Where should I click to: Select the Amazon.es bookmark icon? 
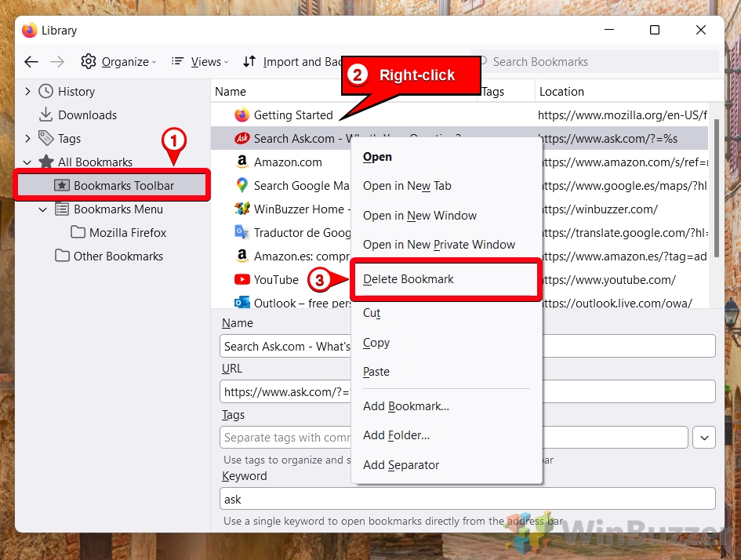click(x=242, y=256)
